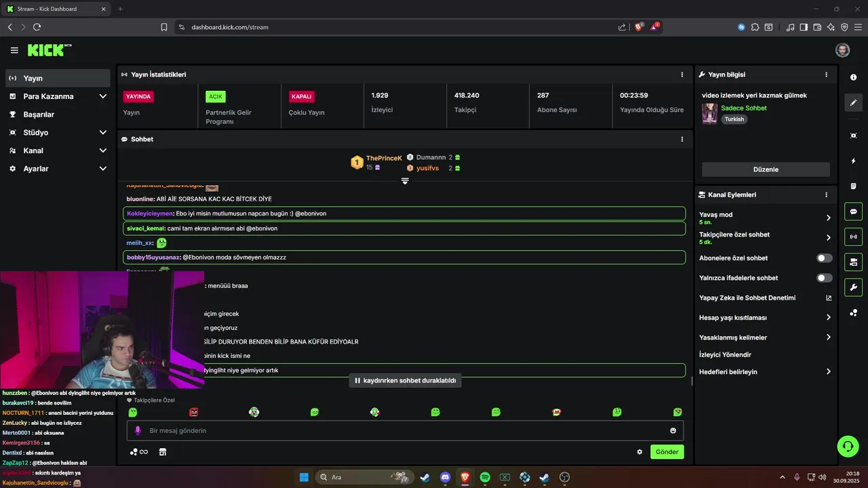Click the points infinity icon below message box

click(139, 452)
